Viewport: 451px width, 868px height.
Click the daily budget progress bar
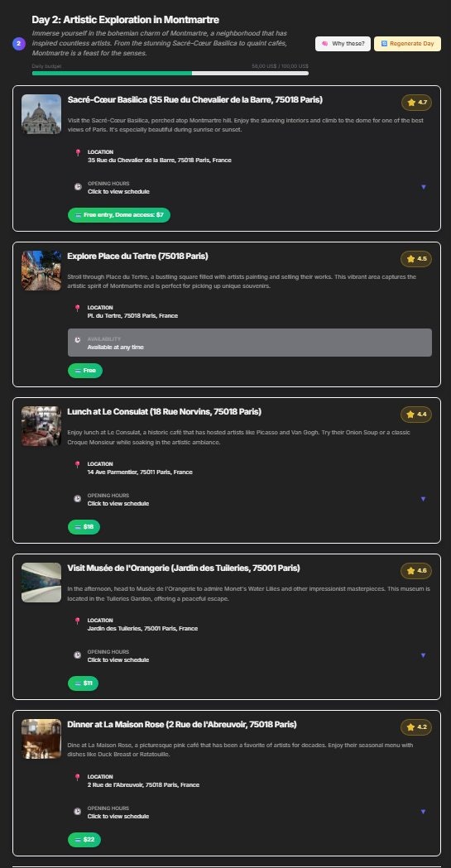pyautogui.click(x=170, y=73)
